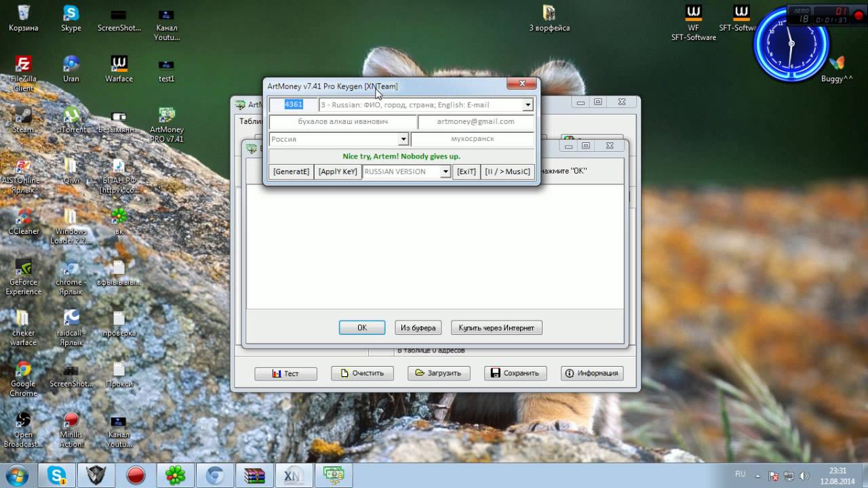Open the Windows Loader 2.2 folder

[71, 226]
